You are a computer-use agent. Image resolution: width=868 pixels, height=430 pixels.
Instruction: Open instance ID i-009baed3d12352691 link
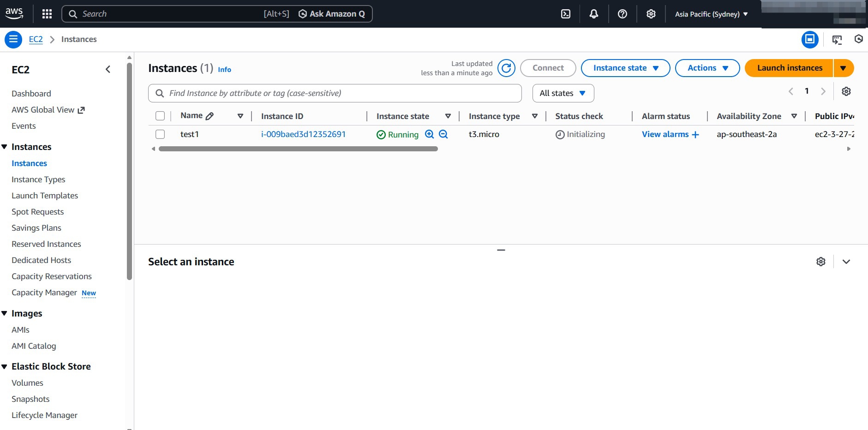303,134
